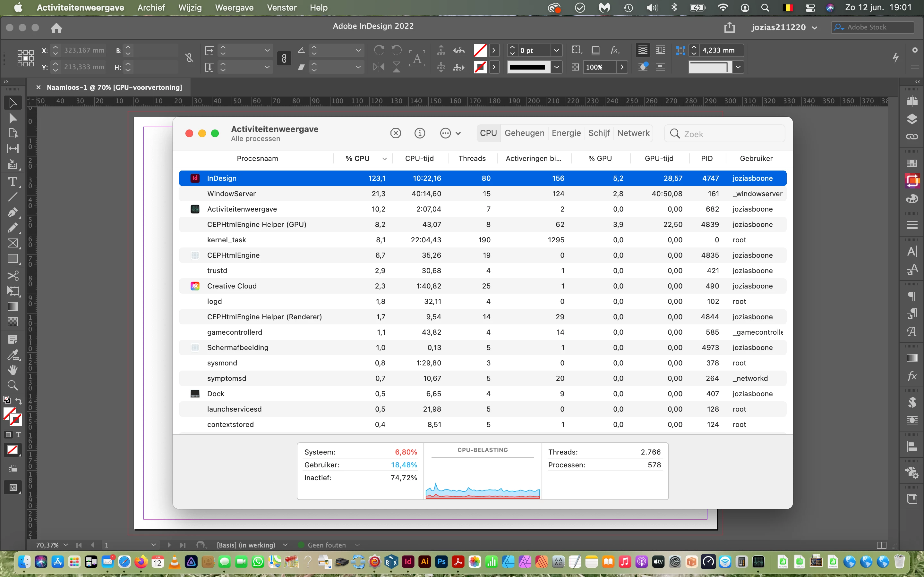Activate the Zoom tool magnifier

[x=13, y=385]
